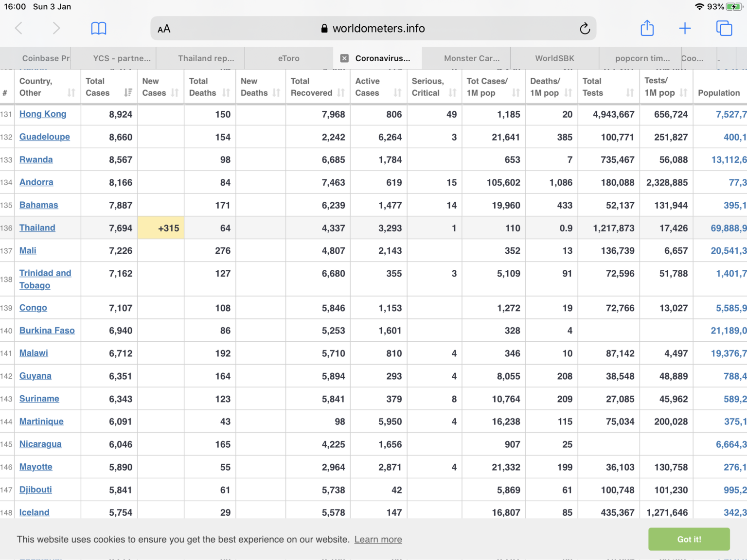Open the Learn more cookie link
The image size is (747, 560).
click(378, 540)
